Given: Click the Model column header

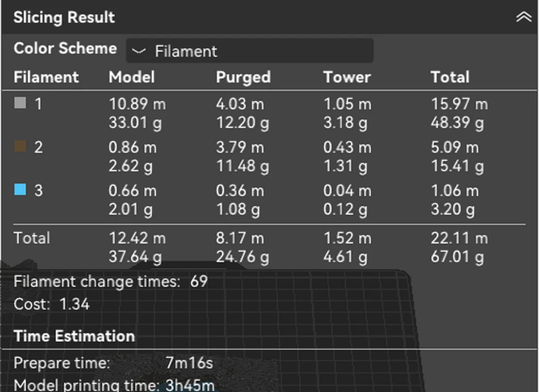Looking at the screenshot, I should click(132, 77).
